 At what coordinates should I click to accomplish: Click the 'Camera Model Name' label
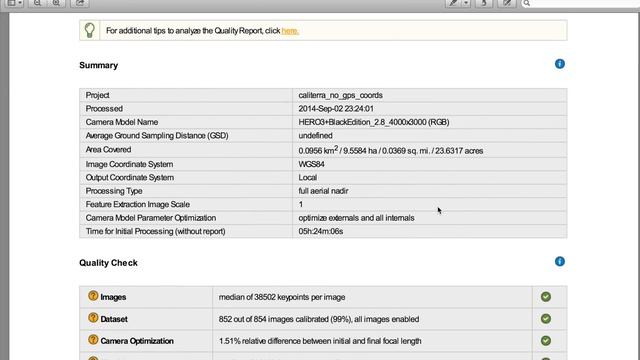point(122,122)
